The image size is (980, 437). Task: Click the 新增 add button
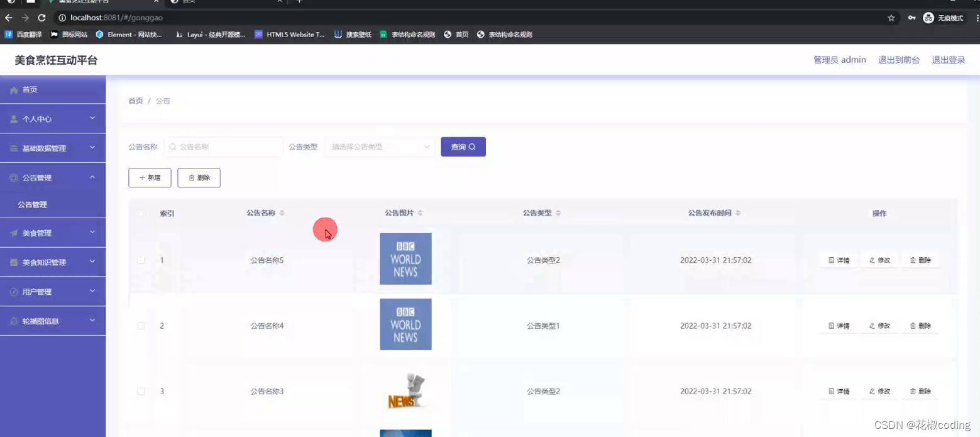pyautogui.click(x=150, y=178)
